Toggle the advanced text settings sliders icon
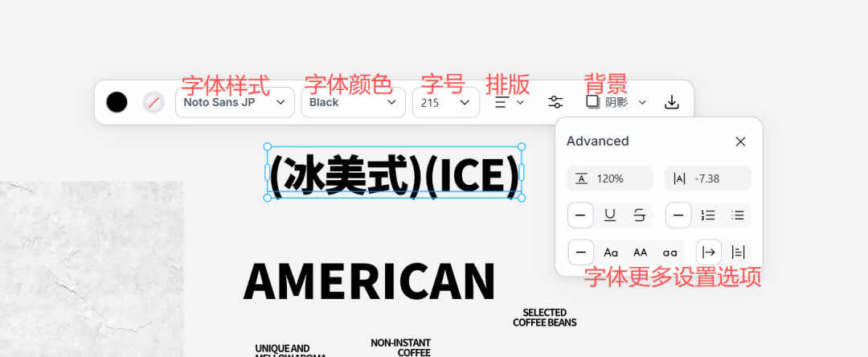This screenshot has height=357, width=868. [555, 102]
